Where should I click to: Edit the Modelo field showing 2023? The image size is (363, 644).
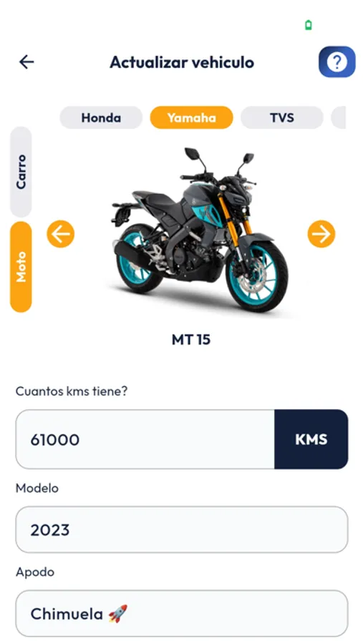(x=182, y=530)
